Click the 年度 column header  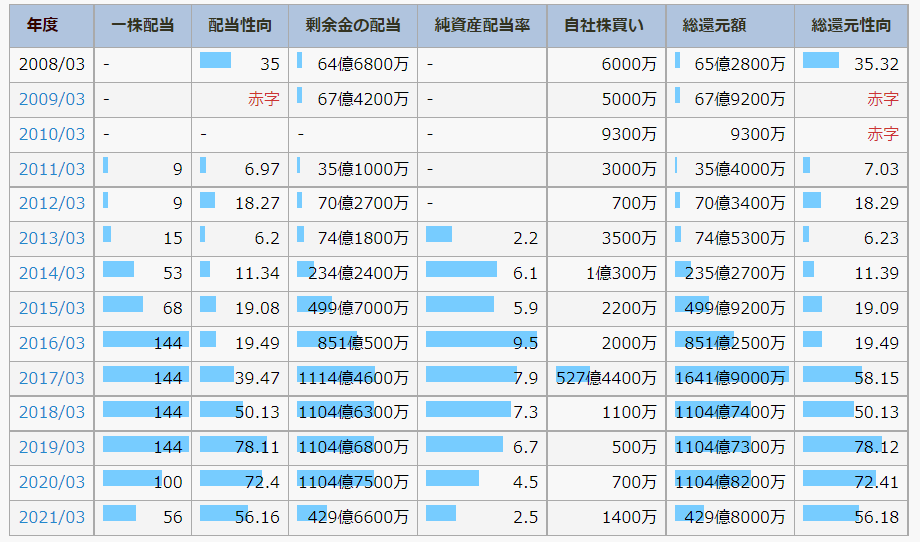(52, 26)
